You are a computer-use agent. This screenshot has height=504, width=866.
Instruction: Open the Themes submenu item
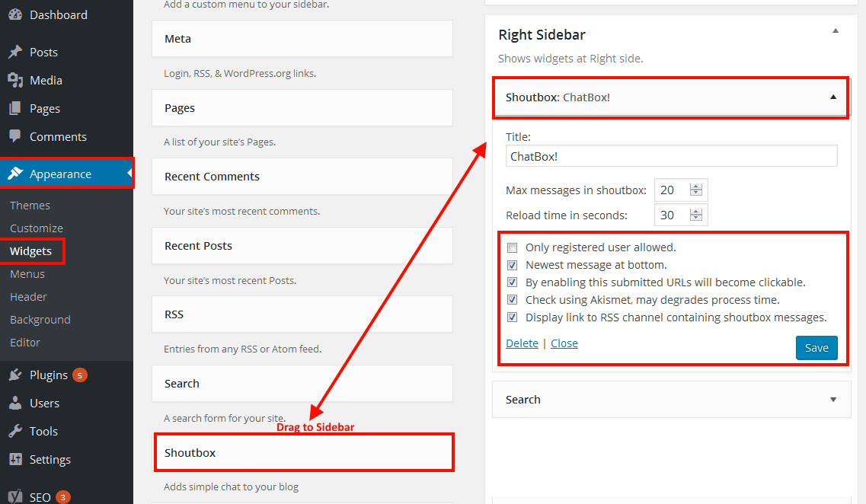tap(30, 206)
